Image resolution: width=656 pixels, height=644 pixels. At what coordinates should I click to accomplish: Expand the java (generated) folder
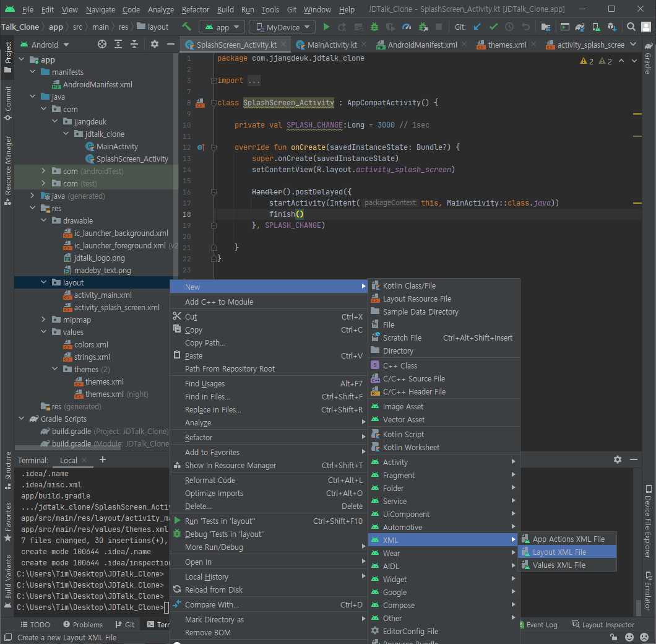pos(33,196)
